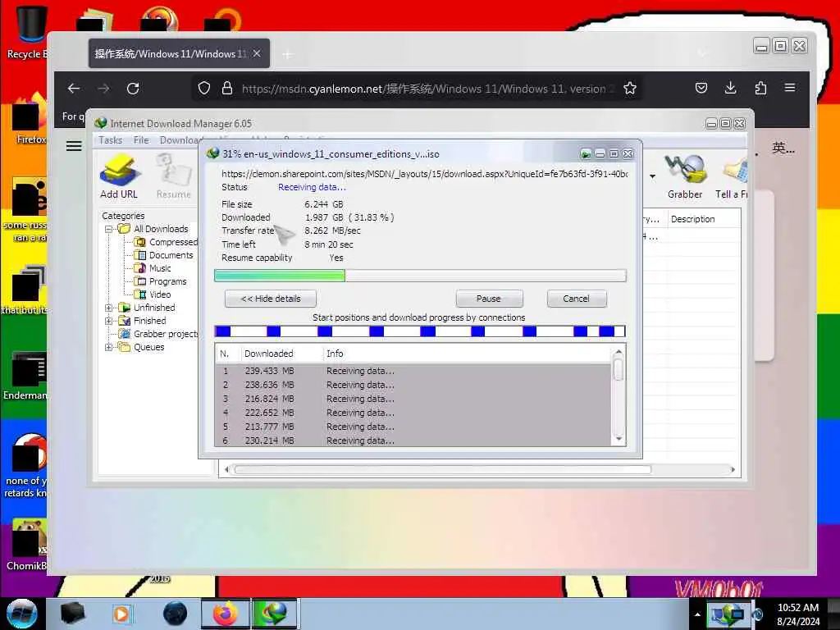840x630 pixels.
Task: Click the Windows Start orb
Action: [22, 614]
